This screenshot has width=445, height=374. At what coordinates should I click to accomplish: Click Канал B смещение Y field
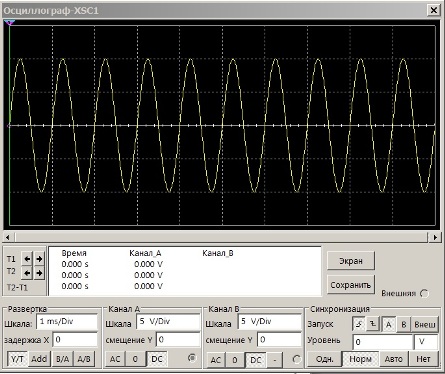pyautogui.click(x=280, y=340)
